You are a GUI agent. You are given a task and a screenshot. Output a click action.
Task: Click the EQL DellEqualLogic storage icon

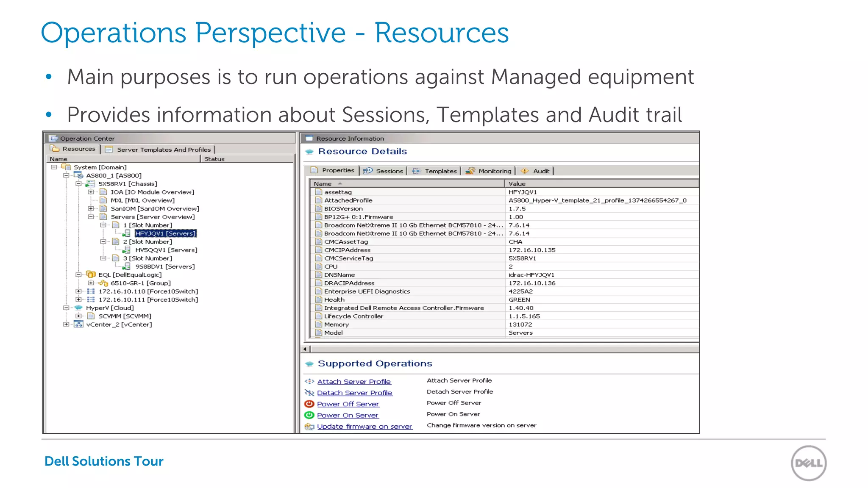[x=91, y=274]
